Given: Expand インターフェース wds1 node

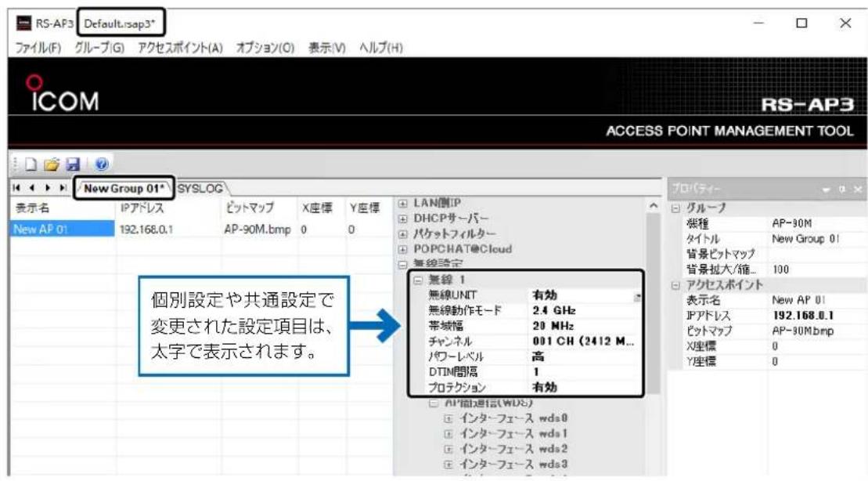Looking at the screenshot, I should coord(448,434).
